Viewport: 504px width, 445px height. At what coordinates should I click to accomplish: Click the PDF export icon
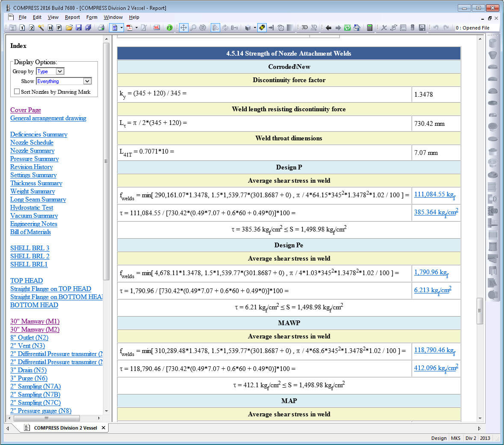click(130, 27)
